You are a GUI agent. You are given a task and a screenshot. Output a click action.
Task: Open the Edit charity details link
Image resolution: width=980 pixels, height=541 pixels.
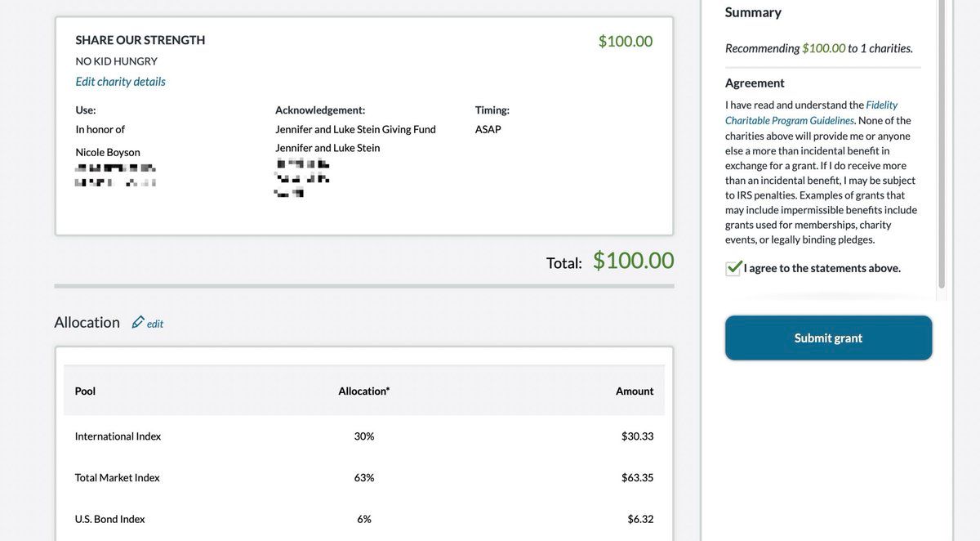[x=120, y=82]
